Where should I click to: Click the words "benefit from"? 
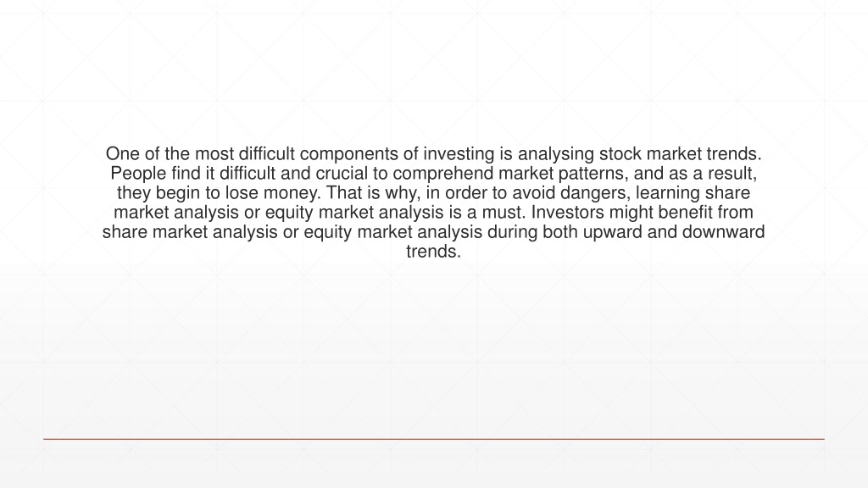[704, 213]
